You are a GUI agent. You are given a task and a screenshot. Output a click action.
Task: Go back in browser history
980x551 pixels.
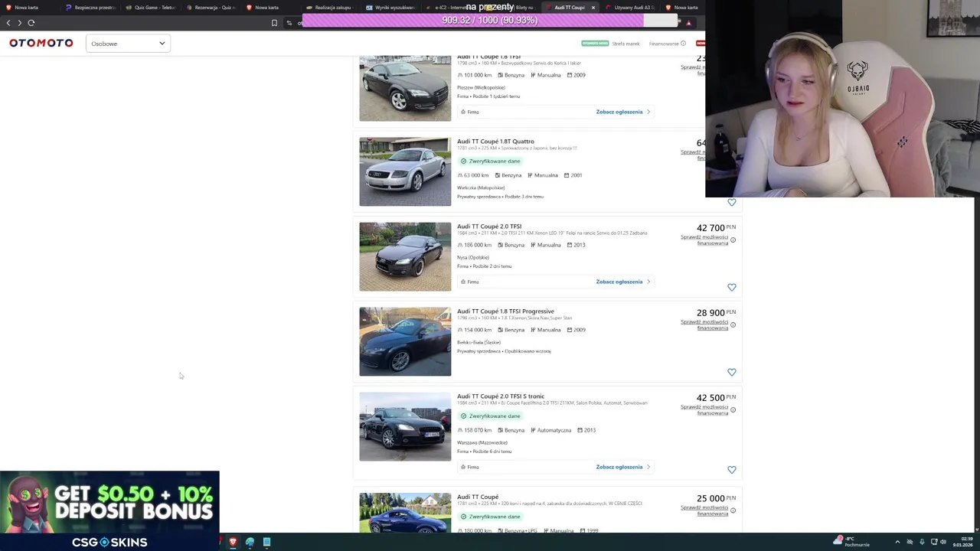8,23
